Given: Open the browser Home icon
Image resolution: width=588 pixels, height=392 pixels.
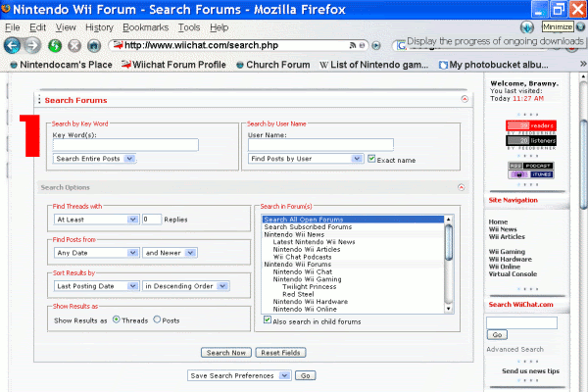Looking at the screenshot, I should click(94, 46).
